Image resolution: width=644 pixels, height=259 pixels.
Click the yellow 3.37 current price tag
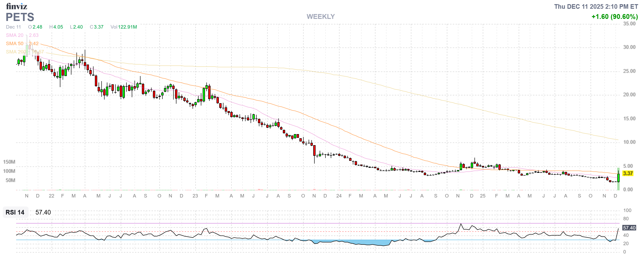pos(628,174)
